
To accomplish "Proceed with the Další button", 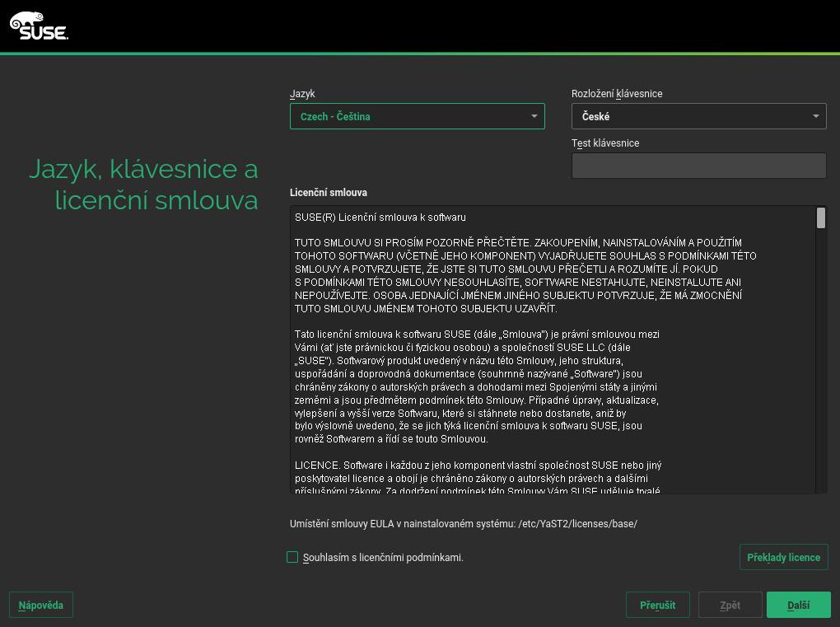I will [799, 605].
